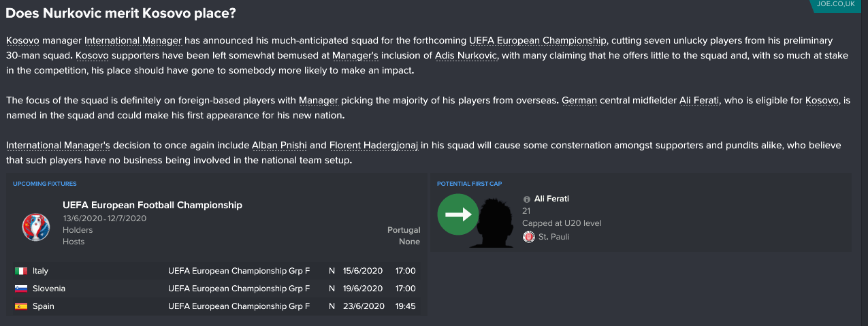The height and width of the screenshot is (326, 868).
Task: Open the St. Pauli club name
Action: (553, 237)
